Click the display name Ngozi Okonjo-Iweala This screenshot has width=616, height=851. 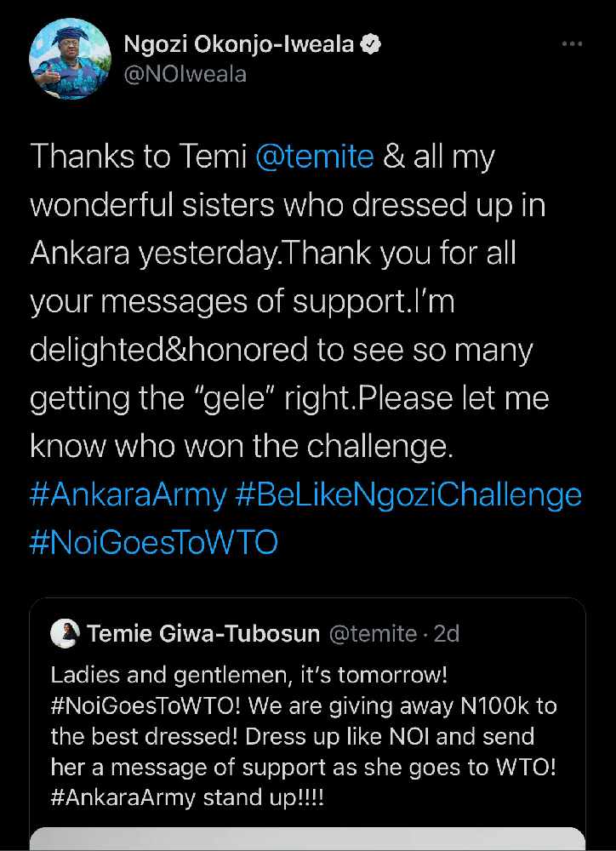[x=238, y=44]
